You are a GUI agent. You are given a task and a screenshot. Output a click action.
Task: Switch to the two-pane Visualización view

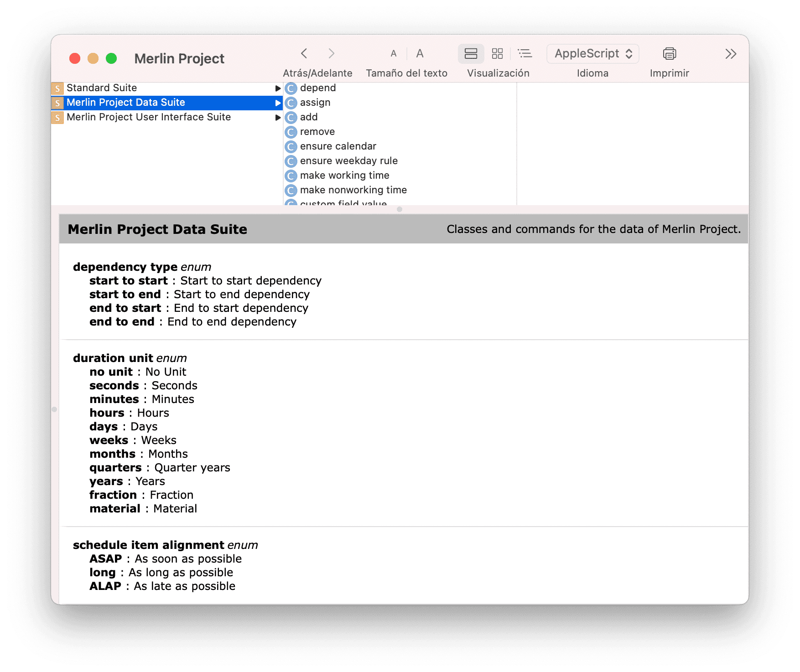[x=471, y=53]
